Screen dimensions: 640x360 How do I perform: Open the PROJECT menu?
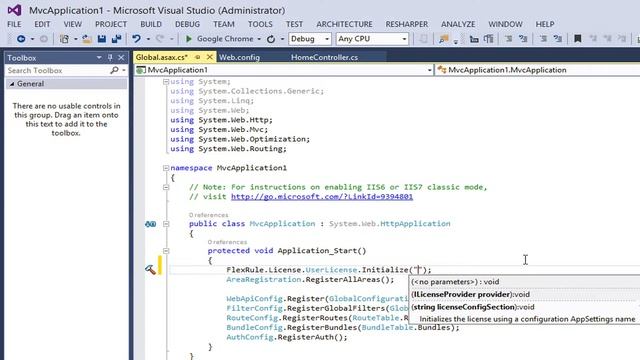[x=111, y=24]
